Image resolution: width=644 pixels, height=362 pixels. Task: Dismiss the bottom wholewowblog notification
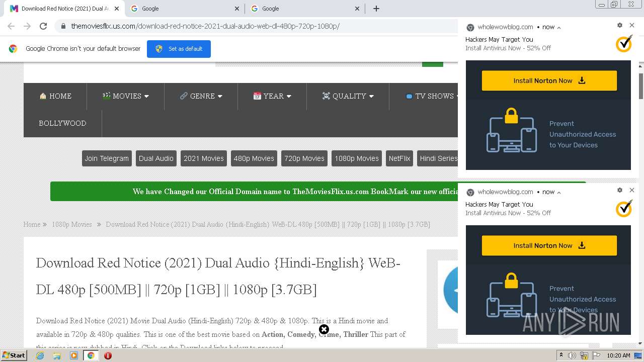632,190
